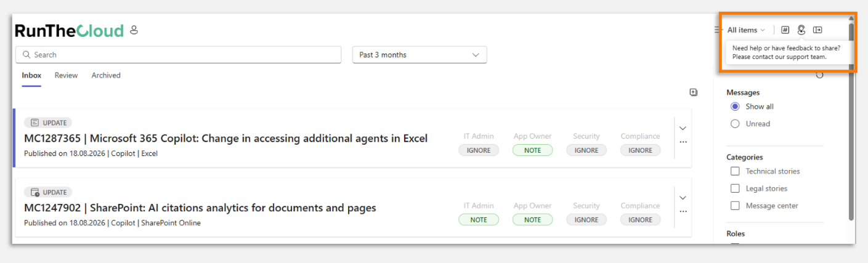This screenshot has width=868, height=263.
Task: Click the support contact headset icon
Action: point(801,30)
